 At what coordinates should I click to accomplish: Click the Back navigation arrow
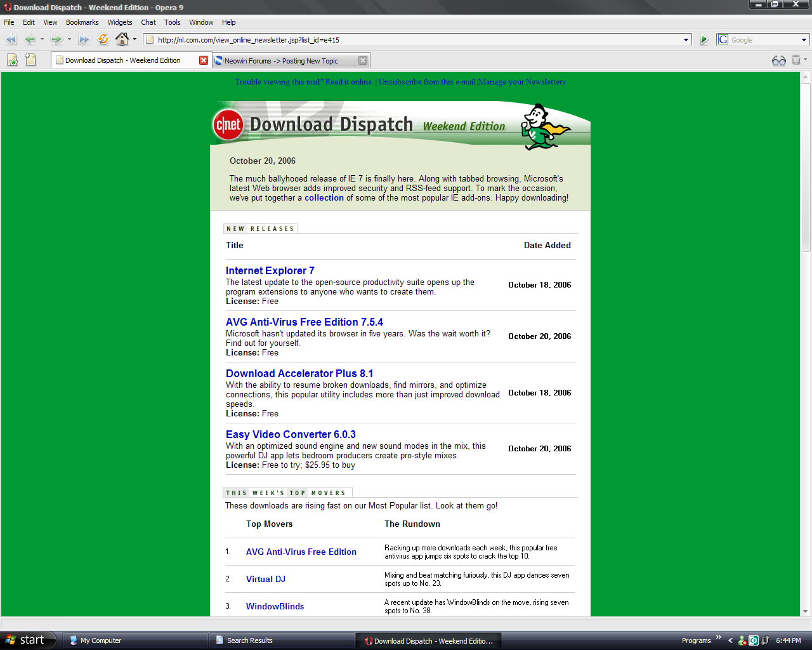coord(29,39)
